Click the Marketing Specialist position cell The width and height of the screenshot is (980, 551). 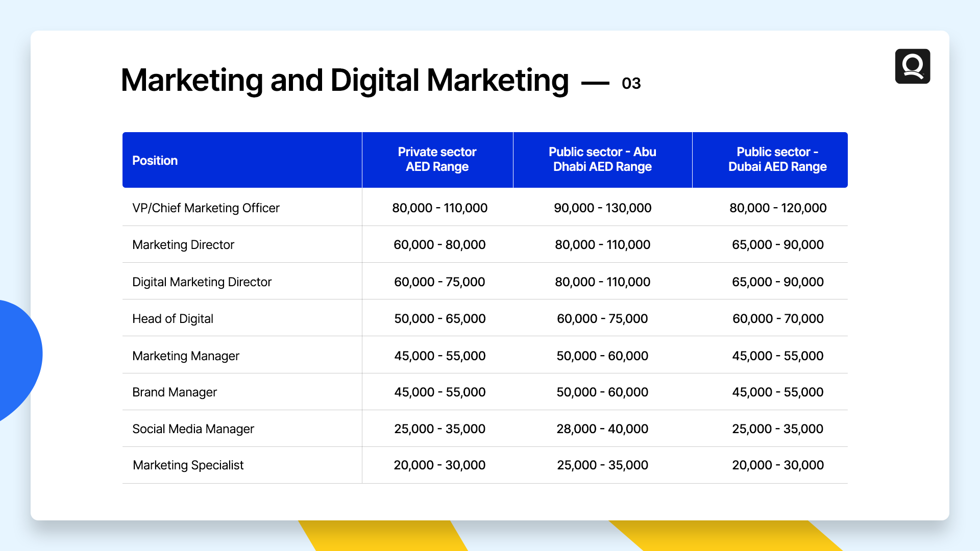[x=188, y=465]
